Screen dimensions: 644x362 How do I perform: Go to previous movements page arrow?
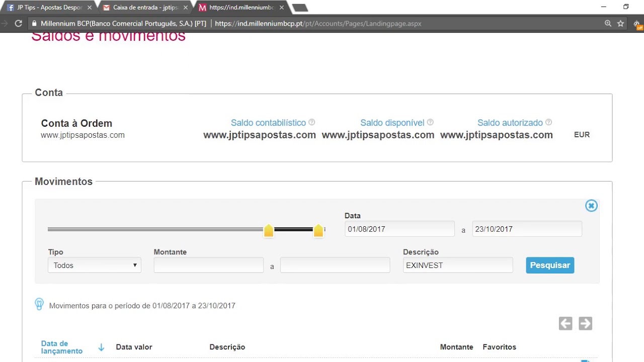coord(566,323)
